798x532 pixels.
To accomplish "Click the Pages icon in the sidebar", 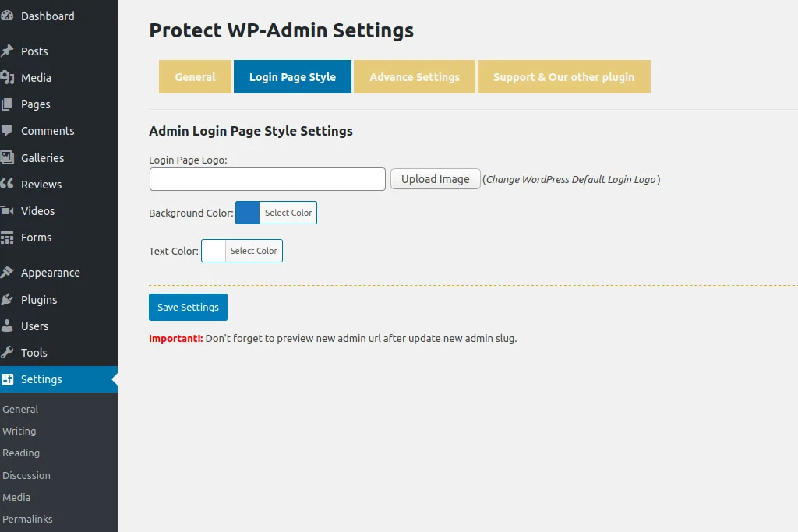I will tap(12, 104).
